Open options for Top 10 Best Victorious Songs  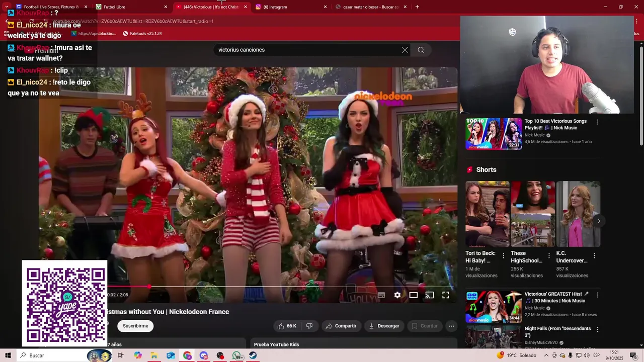click(598, 122)
